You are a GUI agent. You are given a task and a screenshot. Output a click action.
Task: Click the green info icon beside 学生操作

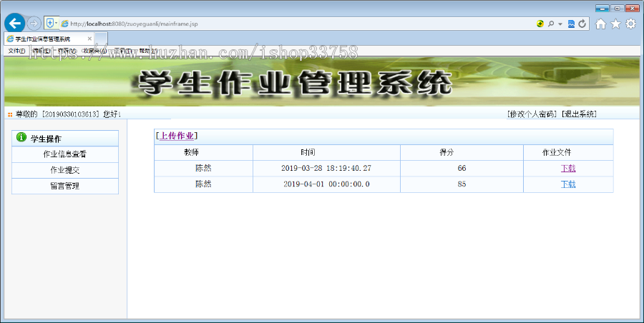[21, 137]
